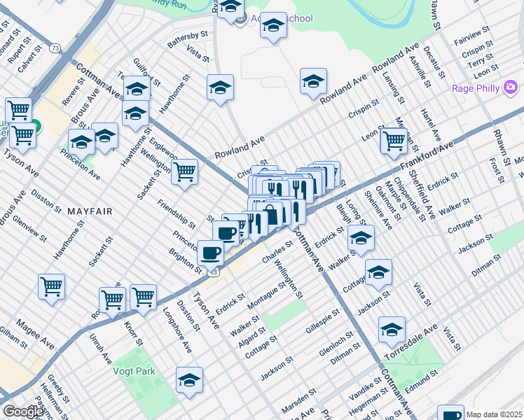The image size is (524, 420).
Task: Select the Revere St label
Action: click(x=74, y=92)
